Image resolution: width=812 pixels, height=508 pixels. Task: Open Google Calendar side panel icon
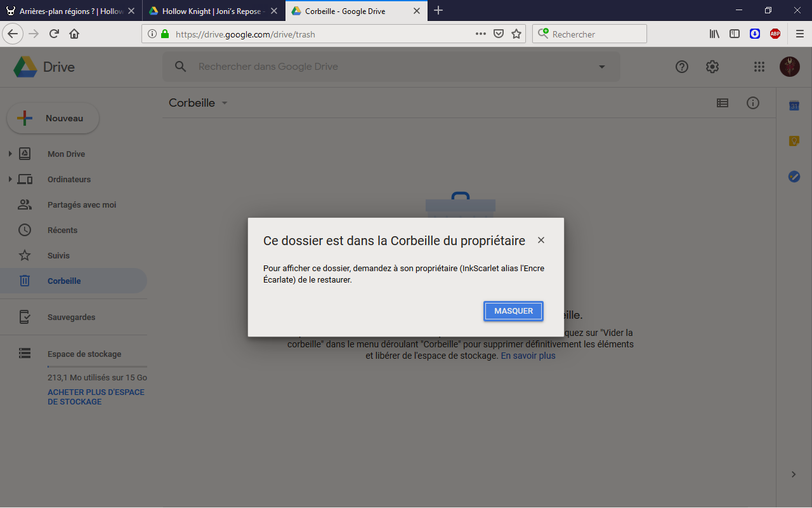tap(794, 106)
